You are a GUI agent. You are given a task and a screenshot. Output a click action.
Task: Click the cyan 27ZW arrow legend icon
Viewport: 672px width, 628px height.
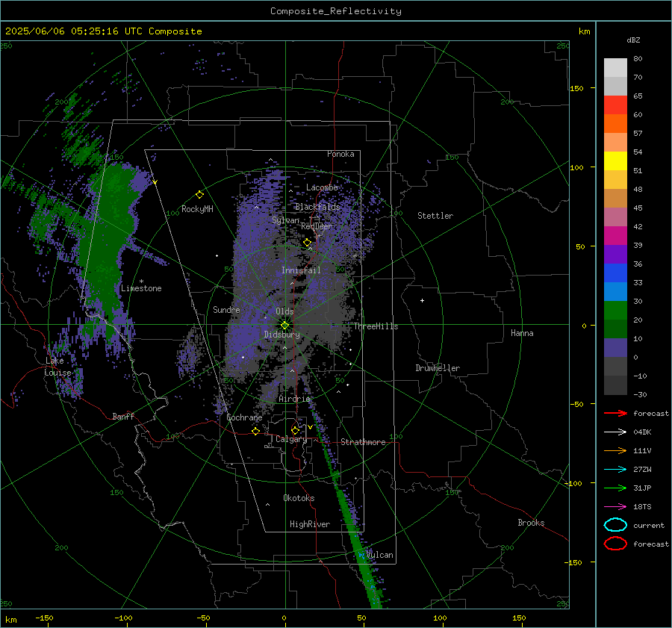pyautogui.click(x=615, y=470)
